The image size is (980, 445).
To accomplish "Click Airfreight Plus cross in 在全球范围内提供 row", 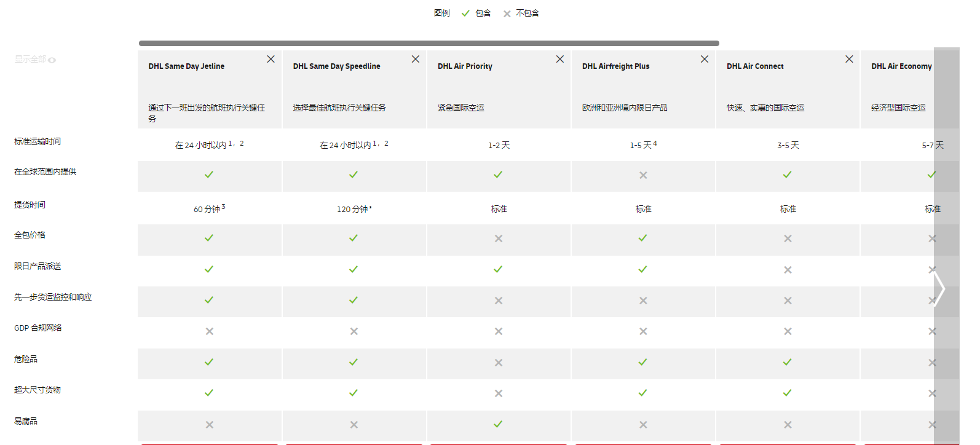I will 643,175.
